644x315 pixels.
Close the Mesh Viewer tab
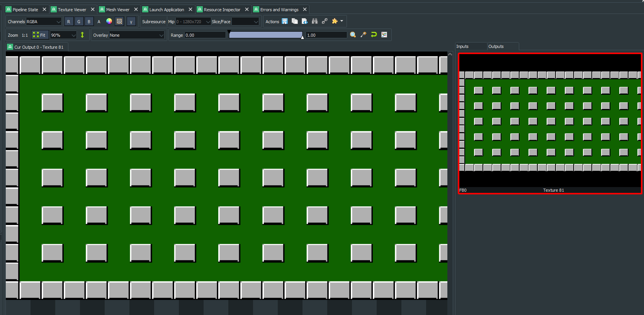point(136,9)
